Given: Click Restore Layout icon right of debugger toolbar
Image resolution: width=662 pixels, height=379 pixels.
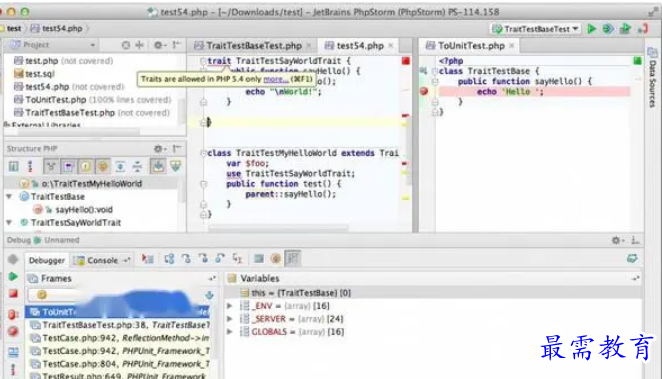Looking at the screenshot, I should click(x=632, y=258).
